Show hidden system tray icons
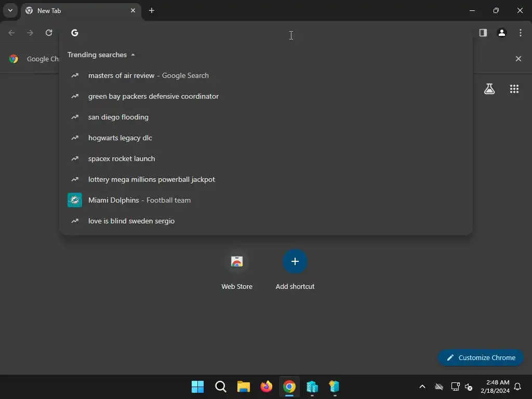532x399 pixels. click(422, 387)
